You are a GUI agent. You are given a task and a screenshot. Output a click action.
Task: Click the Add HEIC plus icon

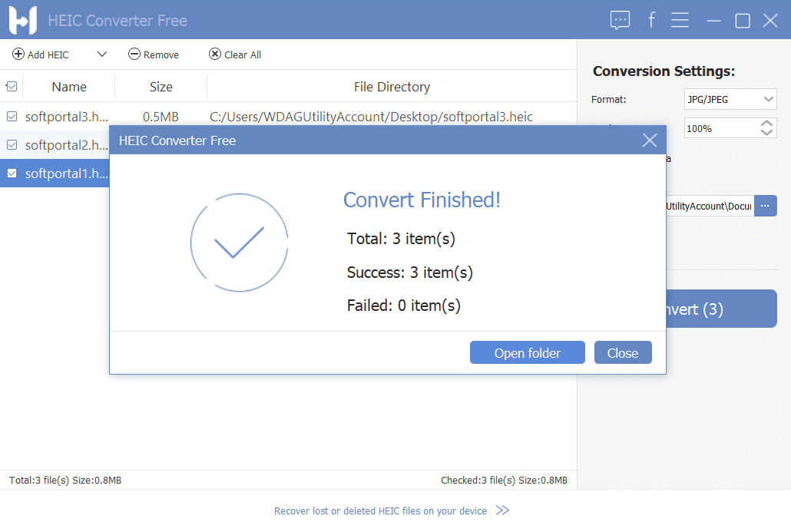pos(18,54)
